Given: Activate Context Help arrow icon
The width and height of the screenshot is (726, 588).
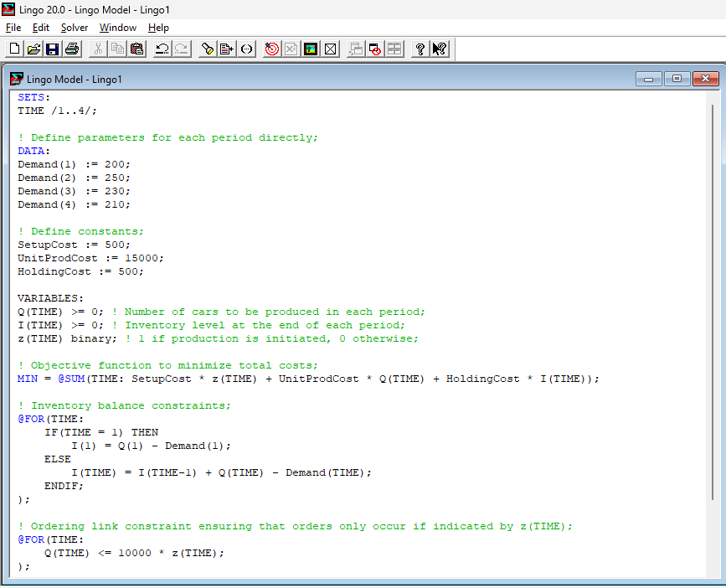Looking at the screenshot, I should pos(439,49).
